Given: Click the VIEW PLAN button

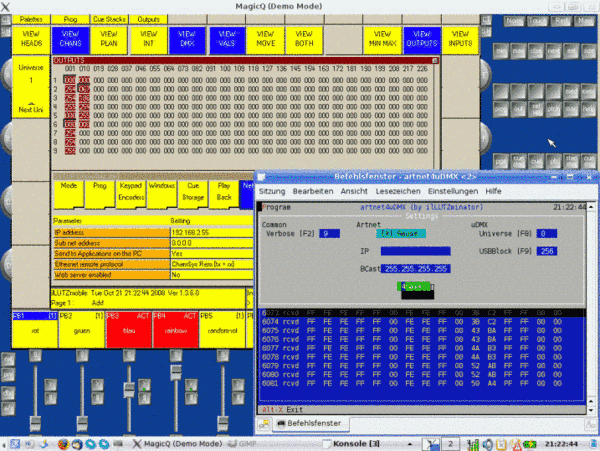Looking at the screenshot, I should click(109, 40).
